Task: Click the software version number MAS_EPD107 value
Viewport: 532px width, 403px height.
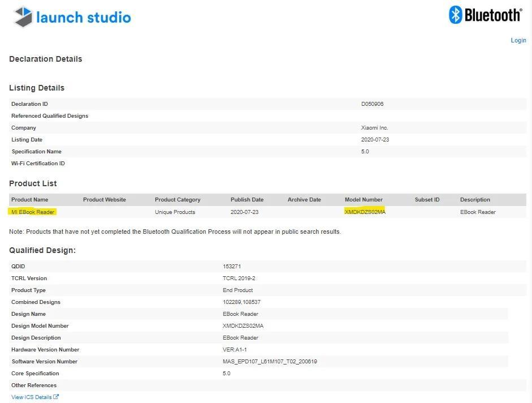Action: click(270, 362)
